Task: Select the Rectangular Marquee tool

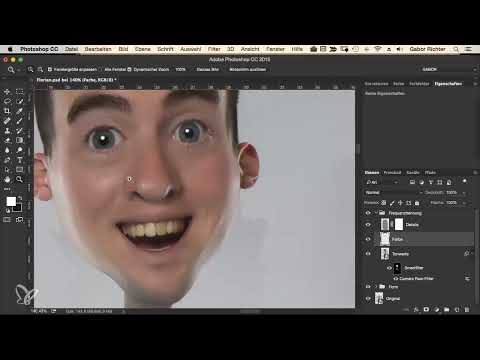Action: tap(20, 91)
